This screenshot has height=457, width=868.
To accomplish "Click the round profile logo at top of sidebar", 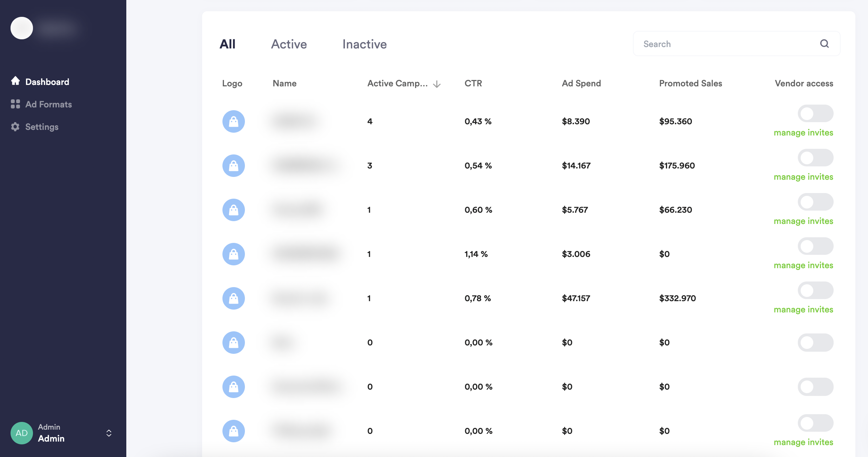I will (22, 28).
